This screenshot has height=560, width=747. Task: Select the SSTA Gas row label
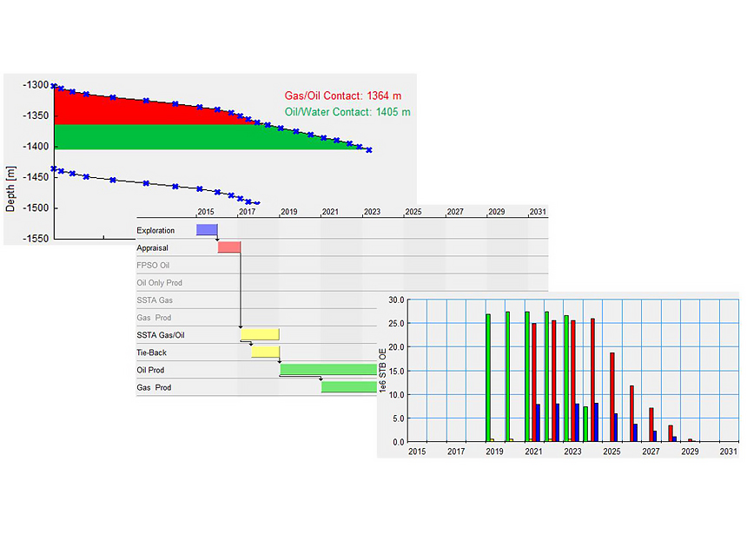(154, 300)
